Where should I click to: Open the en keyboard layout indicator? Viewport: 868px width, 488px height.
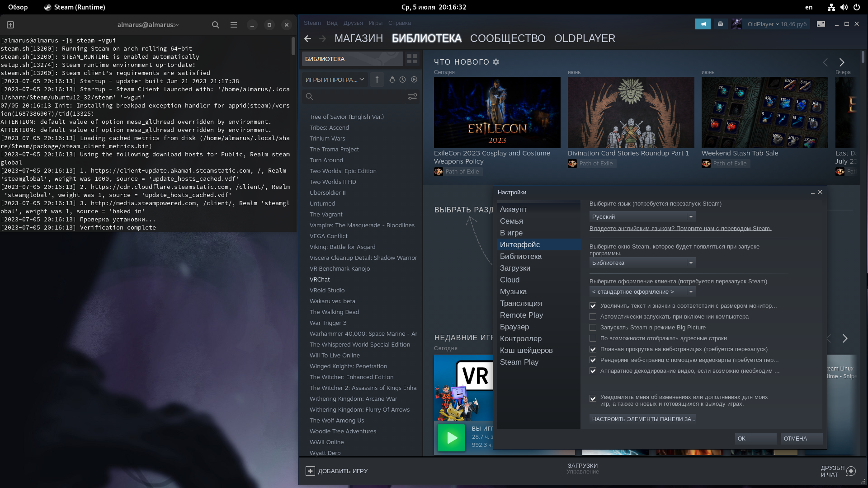coord(809,7)
